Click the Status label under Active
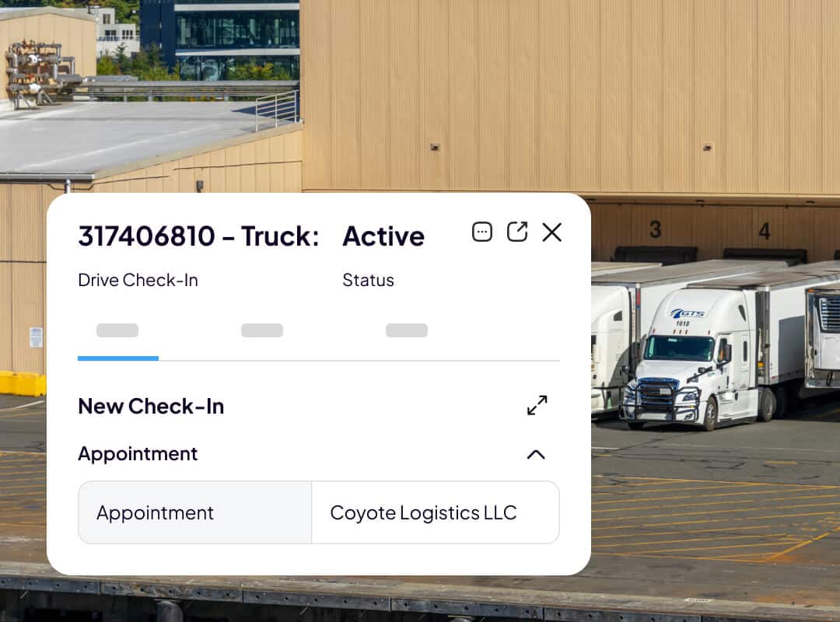Viewport: 840px width, 622px height. pyautogui.click(x=368, y=280)
